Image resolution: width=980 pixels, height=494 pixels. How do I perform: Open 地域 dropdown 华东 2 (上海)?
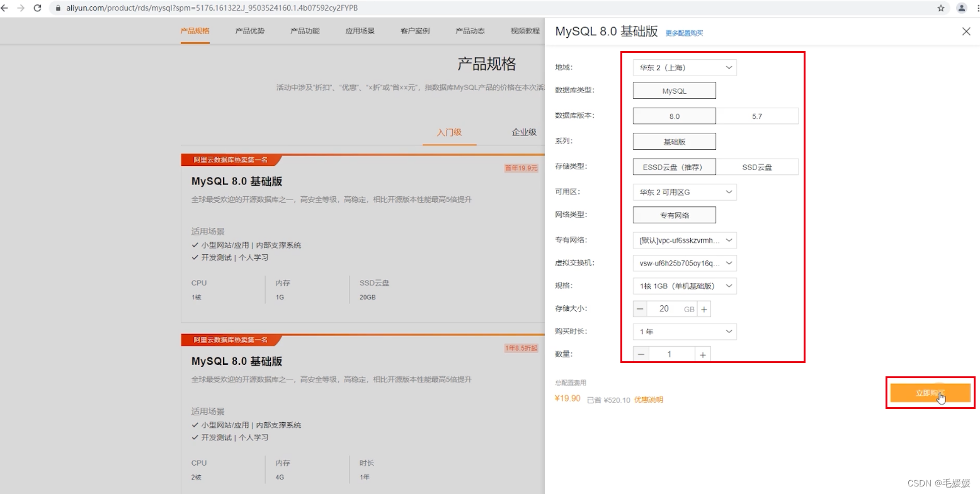pos(685,67)
